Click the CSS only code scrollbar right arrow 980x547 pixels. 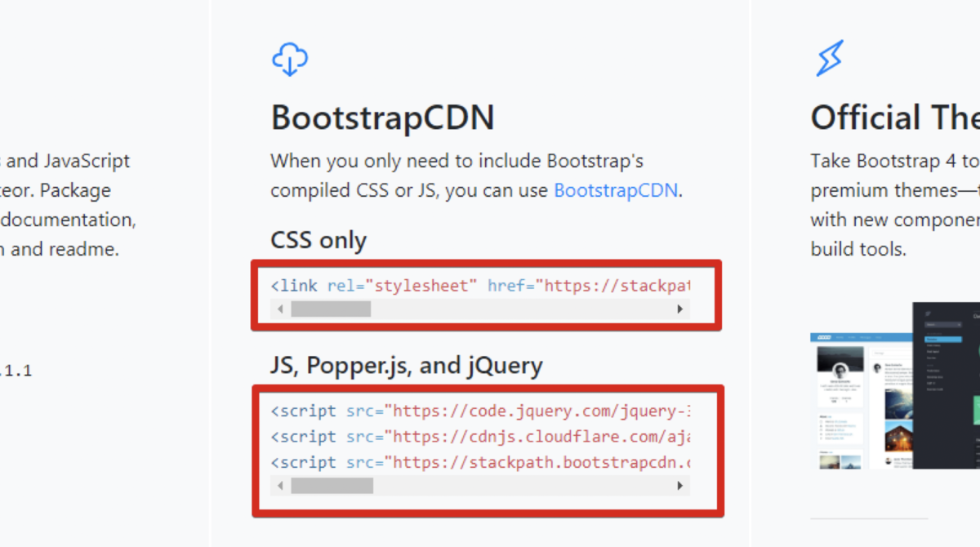[679, 309]
